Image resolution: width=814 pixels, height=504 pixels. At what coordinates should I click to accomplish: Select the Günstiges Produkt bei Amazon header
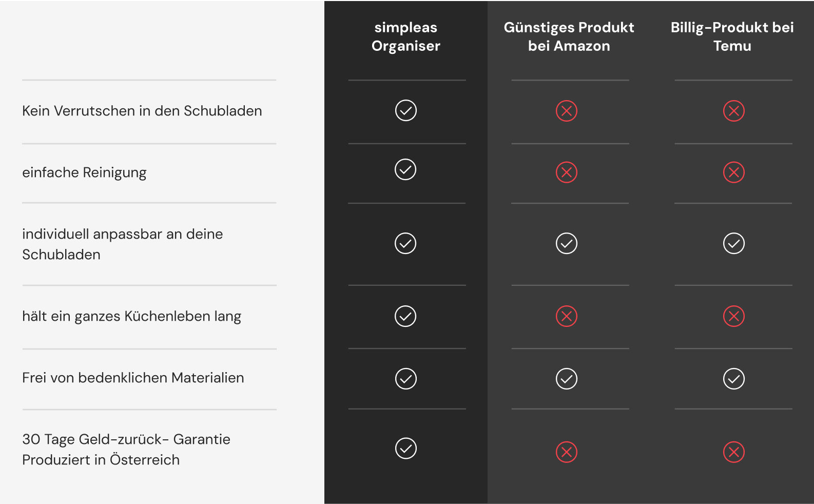pyautogui.click(x=569, y=36)
